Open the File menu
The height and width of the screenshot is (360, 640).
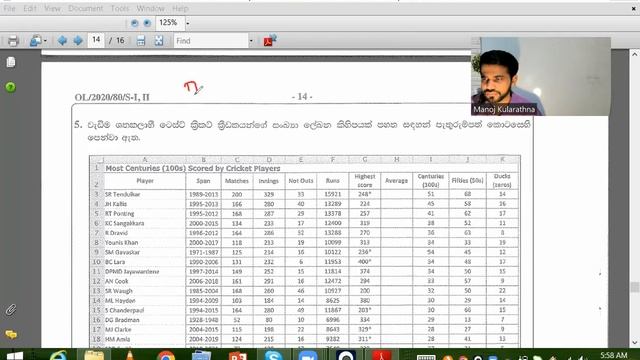(x=9, y=8)
